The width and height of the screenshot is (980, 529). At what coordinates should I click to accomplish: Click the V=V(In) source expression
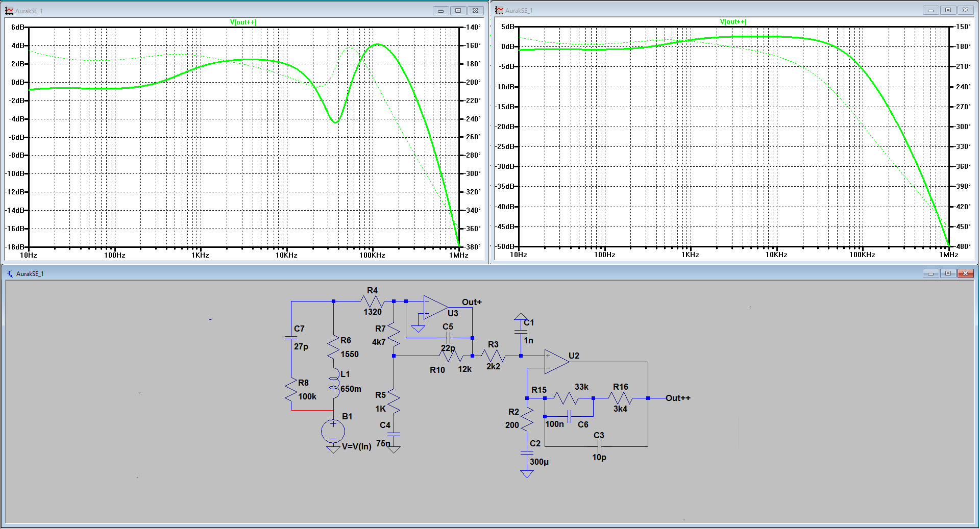coord(356,446)
